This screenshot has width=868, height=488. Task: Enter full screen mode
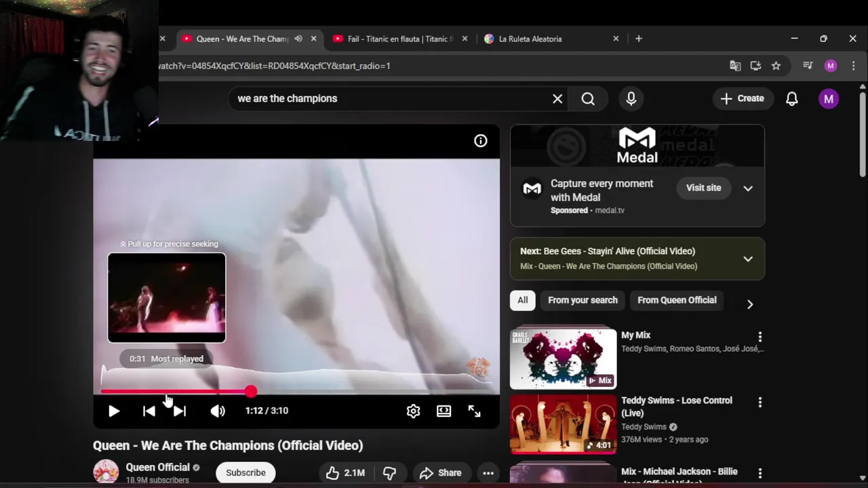coord(474,411)
